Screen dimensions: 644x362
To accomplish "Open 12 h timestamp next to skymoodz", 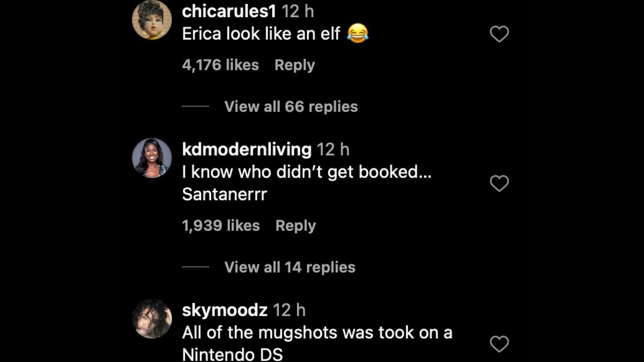I will coord(289,310).
